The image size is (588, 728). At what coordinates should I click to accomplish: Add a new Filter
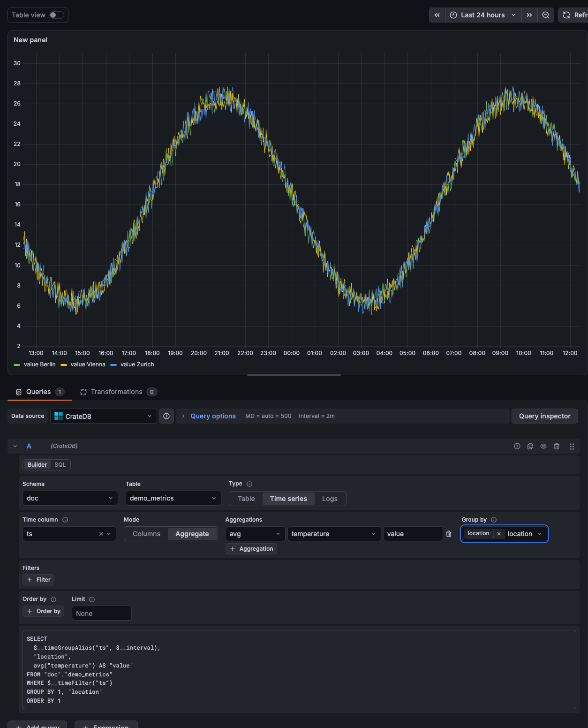click(x=38, y=580)
